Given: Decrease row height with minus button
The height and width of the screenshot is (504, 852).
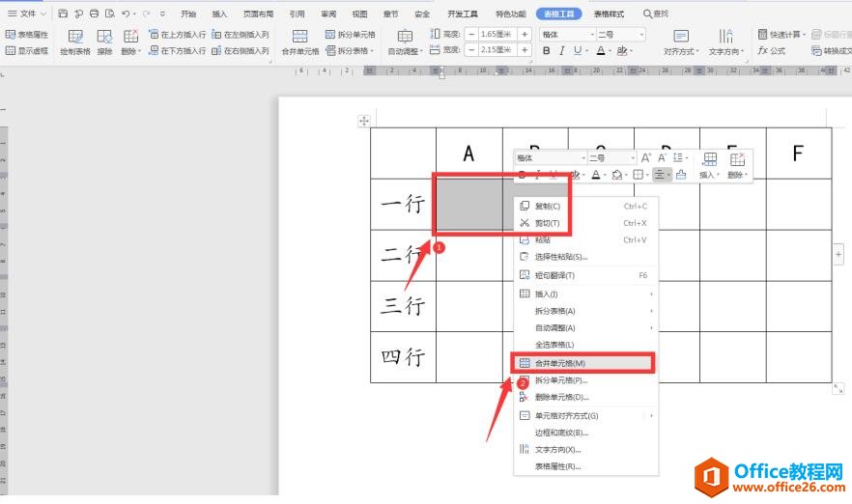Looking at the screenshot, I should 471,34.
